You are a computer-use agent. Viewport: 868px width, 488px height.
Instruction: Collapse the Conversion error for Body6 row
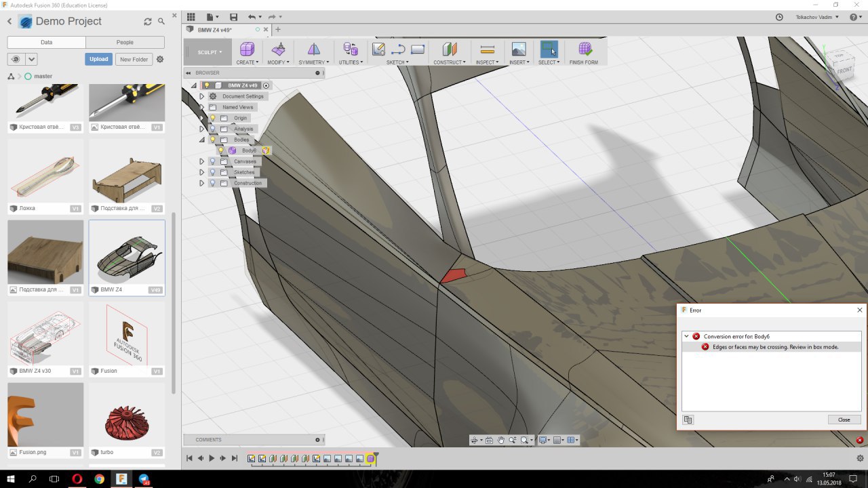pos(686,336)
